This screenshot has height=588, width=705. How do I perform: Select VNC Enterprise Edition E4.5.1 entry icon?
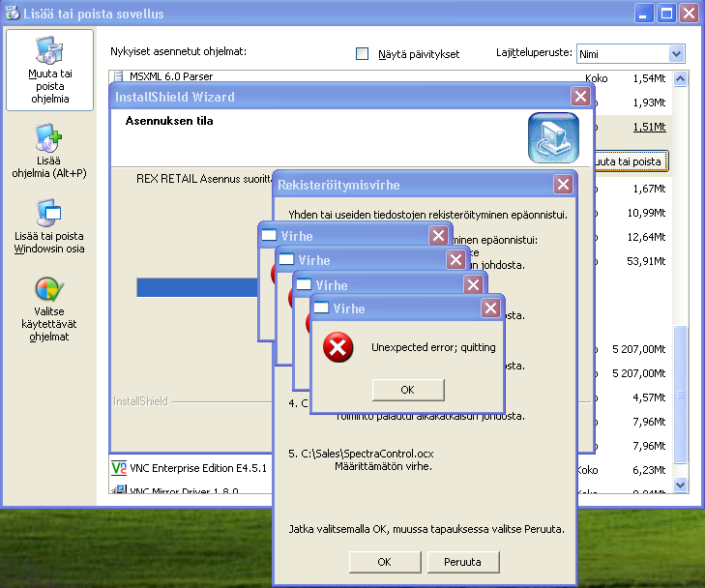point(119,468)
